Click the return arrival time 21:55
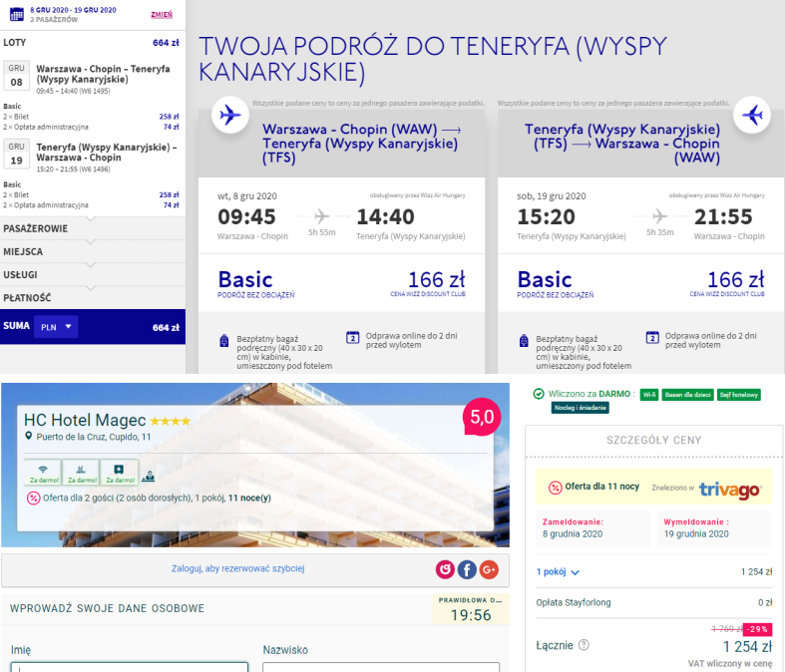Image resolution: width=785 pixels, height=672 pixels. 723,216
